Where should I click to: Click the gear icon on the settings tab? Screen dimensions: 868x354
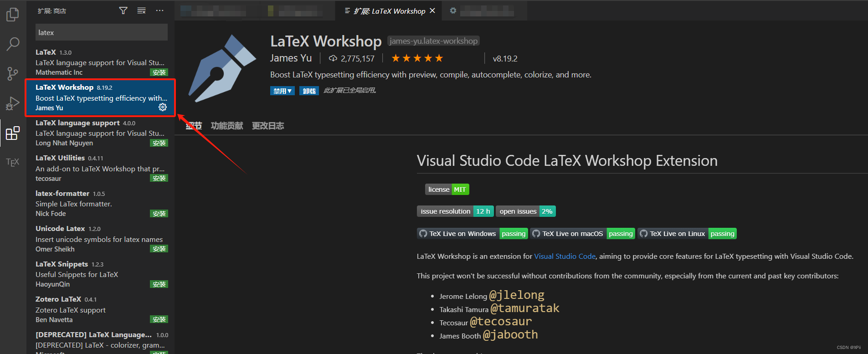coord(453,10)
